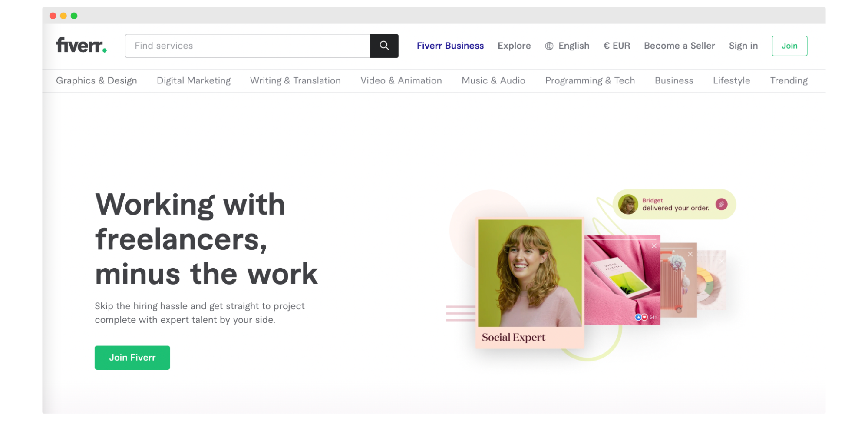Click the Social Expert portrait photo
Image resolution: width=868 pixels, height=421 pixels.
[530, 273]
